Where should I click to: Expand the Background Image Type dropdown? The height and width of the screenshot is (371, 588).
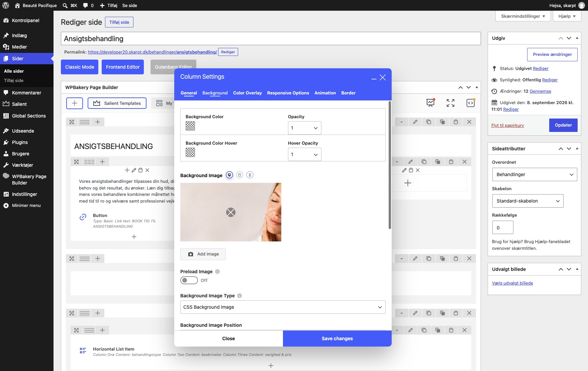tap(283, 307)
